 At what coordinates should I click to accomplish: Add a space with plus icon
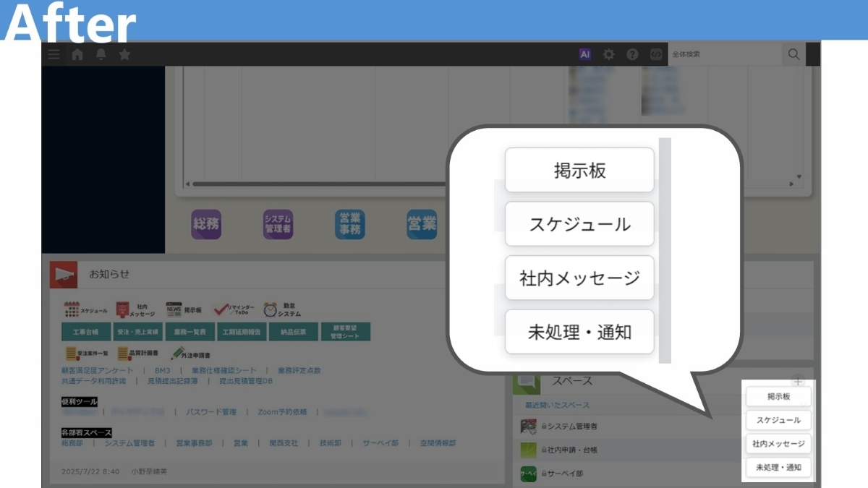click(x=797, y=382)
